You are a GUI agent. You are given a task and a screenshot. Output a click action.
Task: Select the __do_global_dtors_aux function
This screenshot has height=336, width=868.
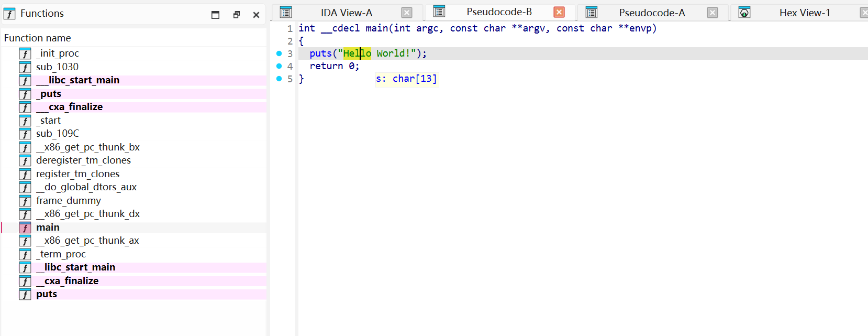tap(134, 187)
